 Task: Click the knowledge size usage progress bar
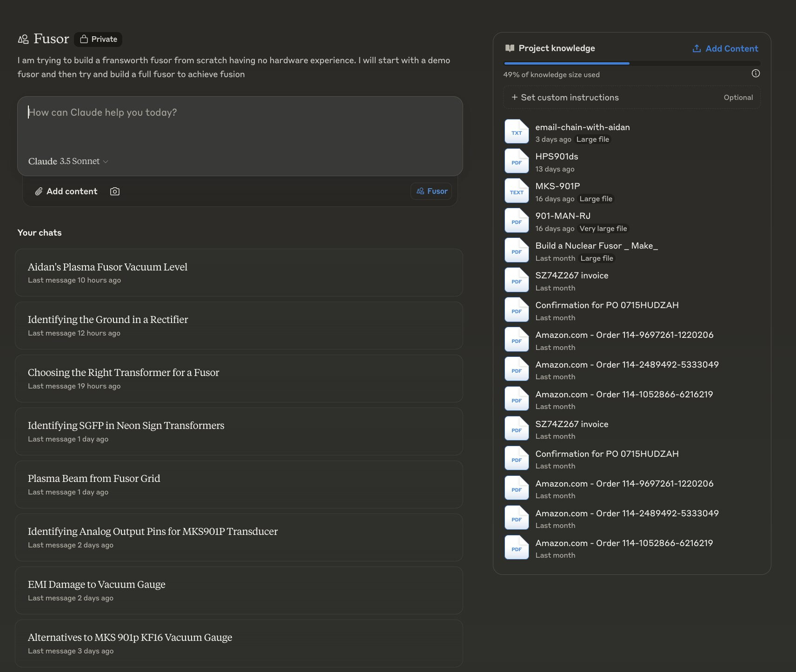pos(631,63)
